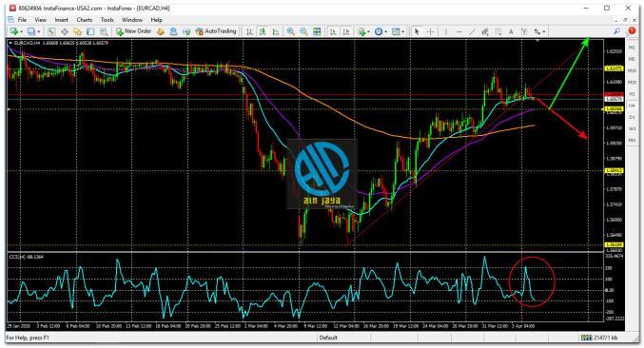
Task: Open the red notification badge
Action: (x=632, y=31)
